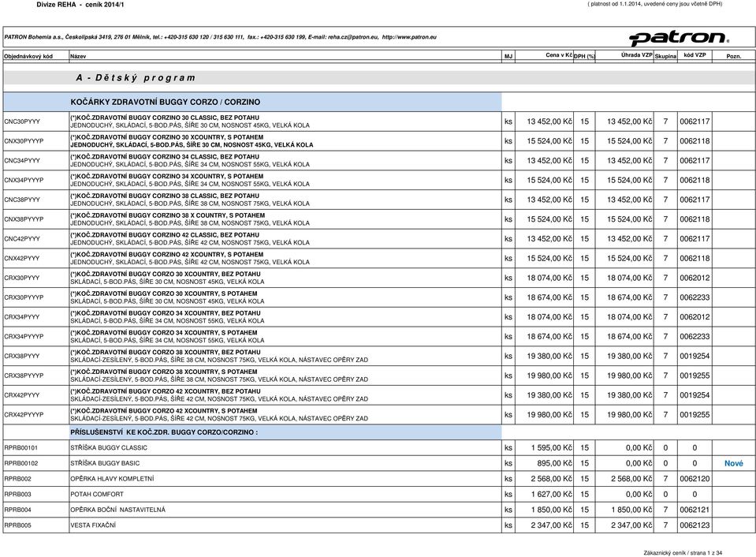Select the 'Objednávkový kód' column header
This screenshot has width=756, height=557.
coord(28,57)
